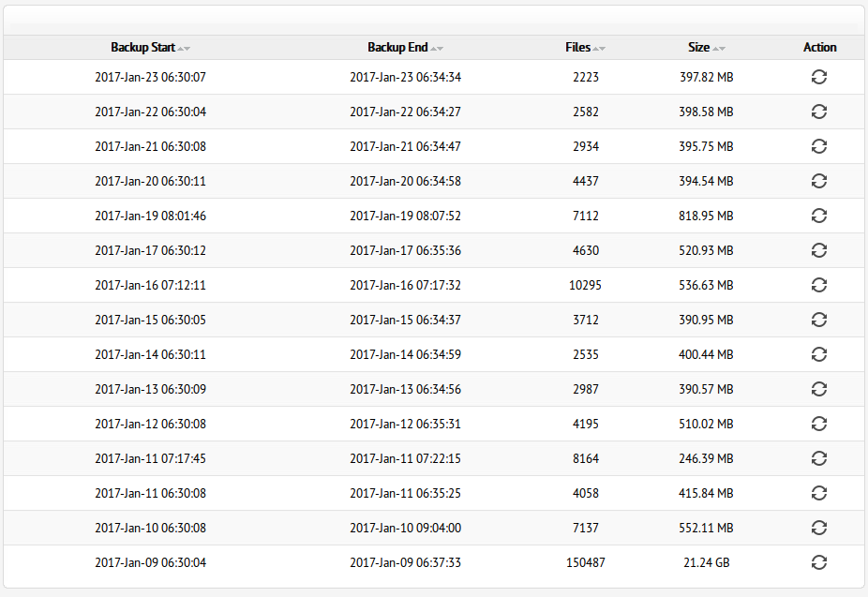Restore the backup from 2017-Jan-10 06:30:08

pos(818,528)
